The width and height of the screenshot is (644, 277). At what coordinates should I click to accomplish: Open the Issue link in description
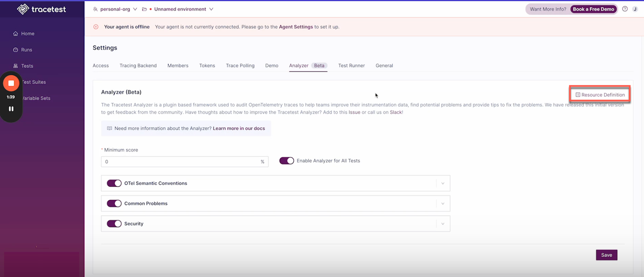(354, 112)
